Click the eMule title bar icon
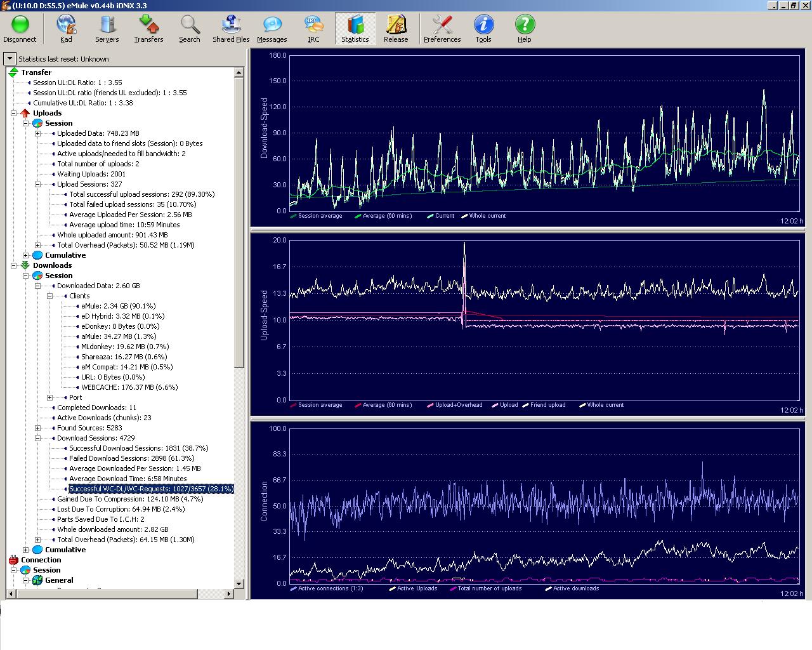This screenshot has height=650, width=812. (6, 6)
